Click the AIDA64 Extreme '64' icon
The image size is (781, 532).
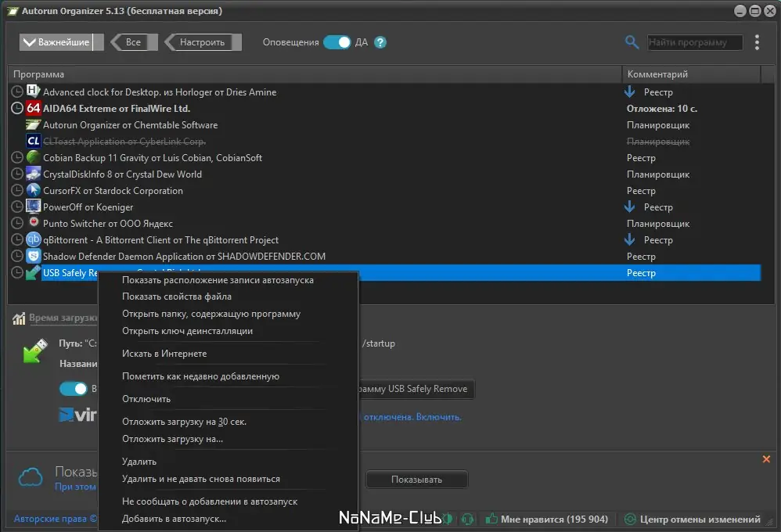(34, 108)
